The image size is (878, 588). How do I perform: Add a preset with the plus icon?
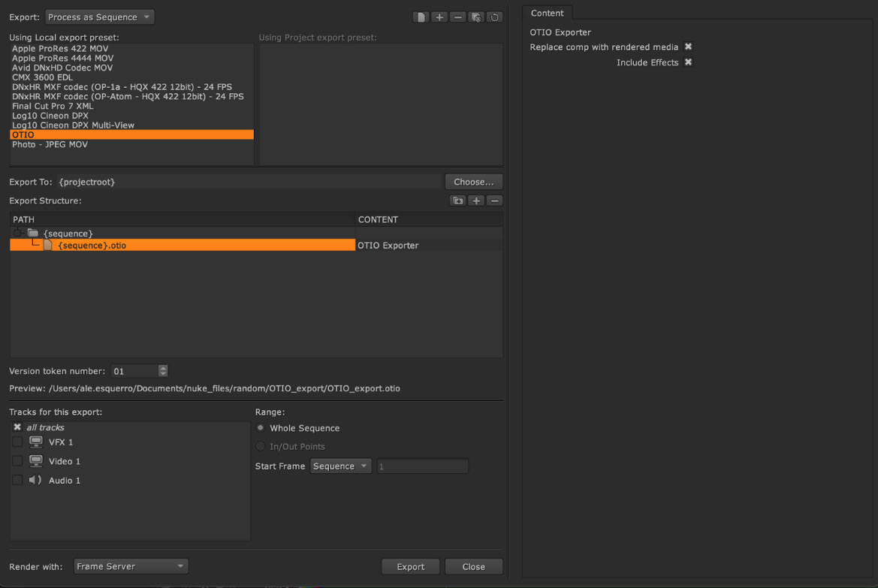click(440, 17)
